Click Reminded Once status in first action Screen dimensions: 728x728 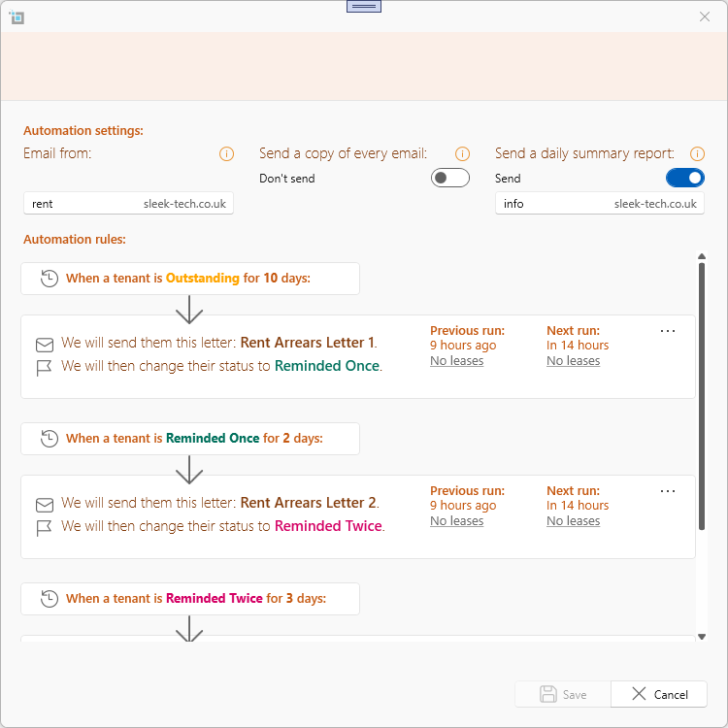pos(327,366)
